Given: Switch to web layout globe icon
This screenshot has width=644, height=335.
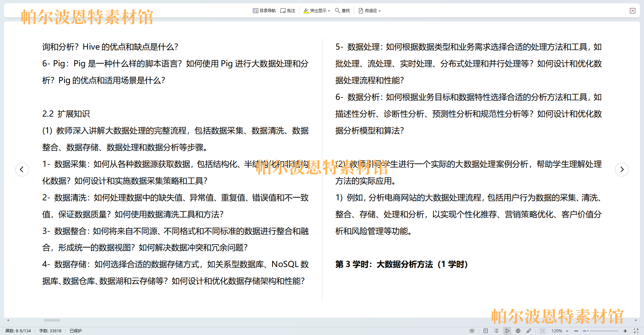Looking at the screenshot, I should coord(518,331).
